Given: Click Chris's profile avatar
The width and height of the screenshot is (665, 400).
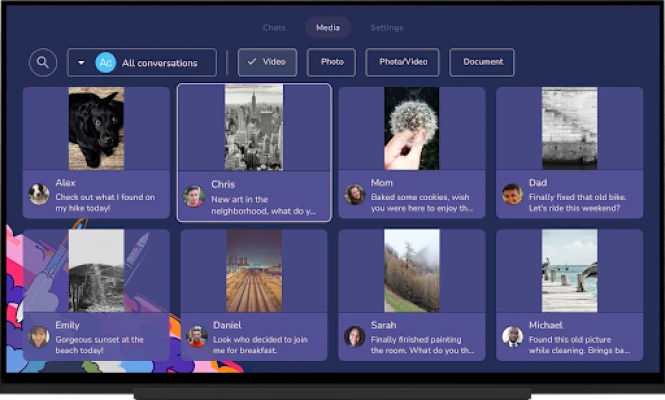Looking at the screenshot, I should click(194, 196).
